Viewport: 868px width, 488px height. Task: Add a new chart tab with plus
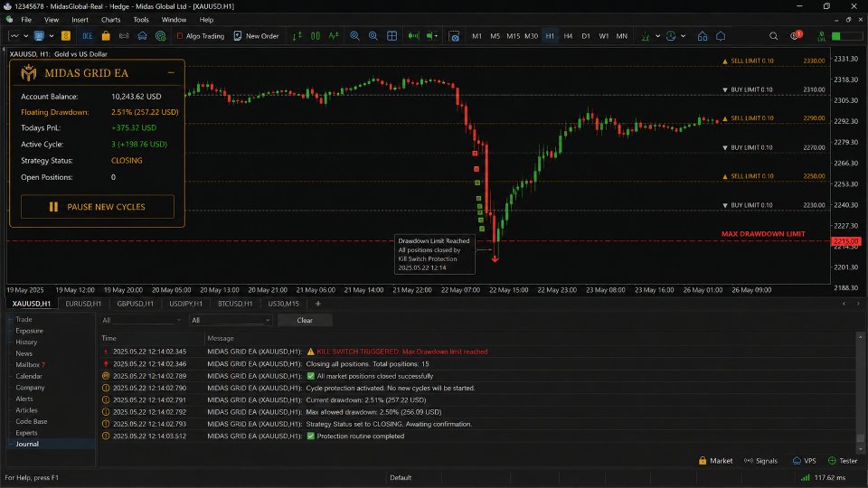[317, 304]
